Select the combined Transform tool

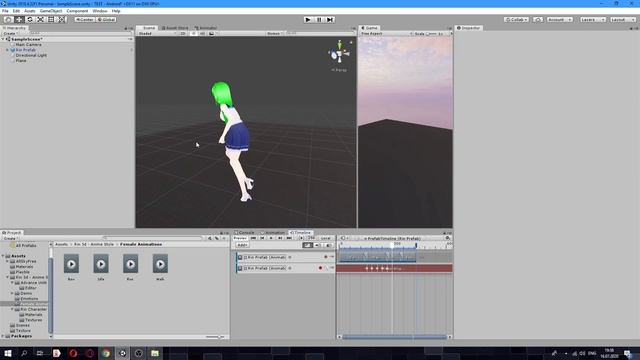(x=61, y=20)
